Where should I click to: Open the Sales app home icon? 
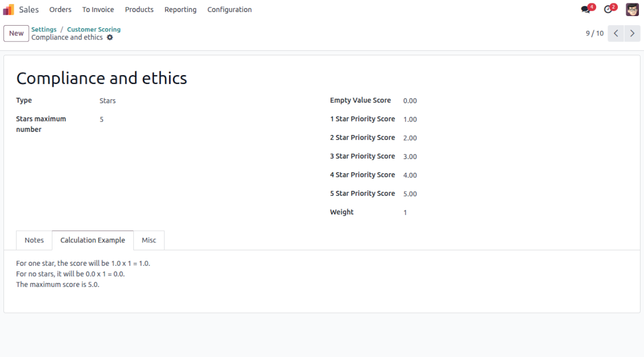[9, 10]
